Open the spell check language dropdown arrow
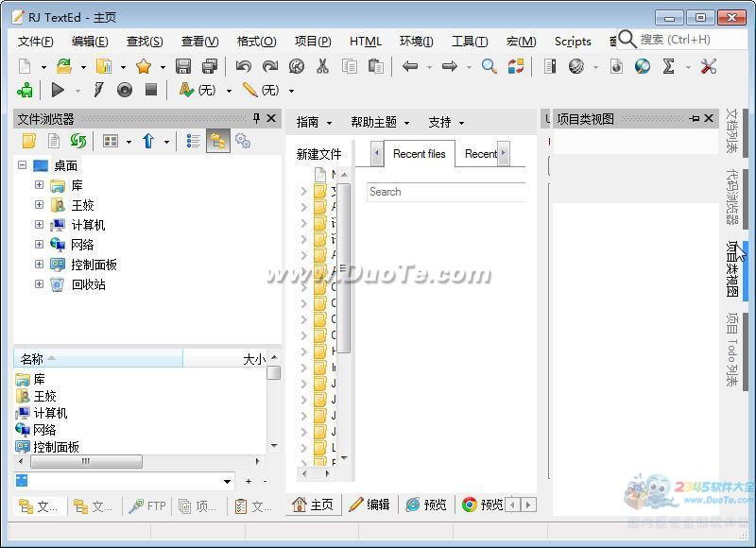Screen dimensions: 756x548 coord(229,90)
